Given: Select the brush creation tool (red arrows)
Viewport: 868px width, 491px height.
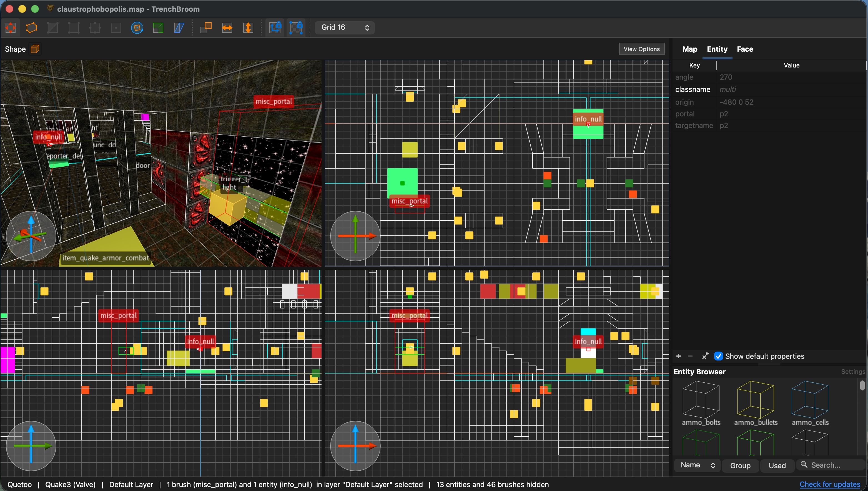Looking at the screenshot, I should pos(11,28).
